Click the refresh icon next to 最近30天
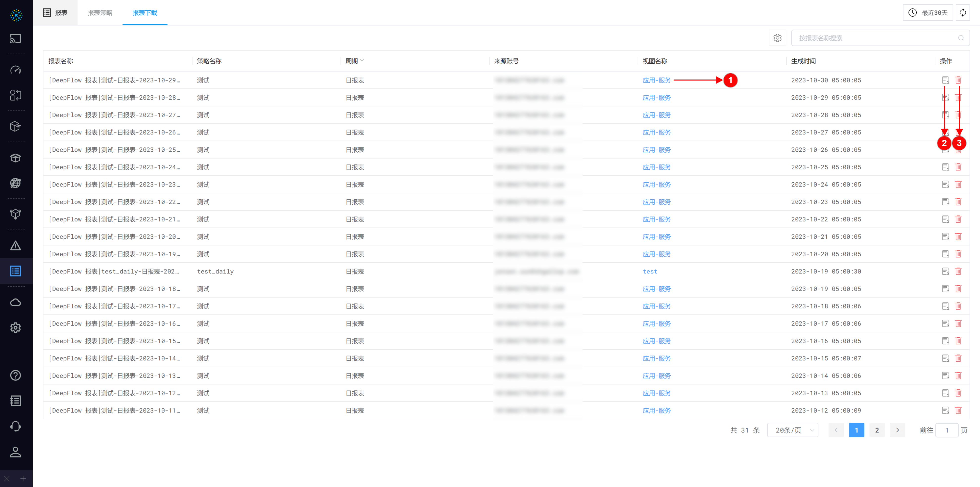Viewport: 980px width, 487px height. [x=962, y=13]
